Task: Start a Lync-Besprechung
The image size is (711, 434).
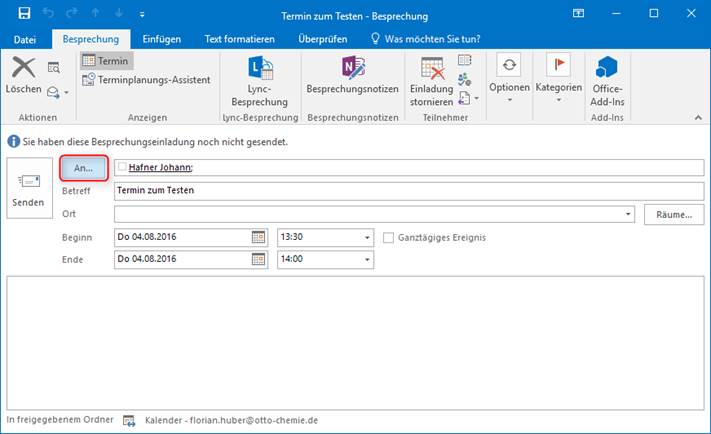Action: point(259,82)
